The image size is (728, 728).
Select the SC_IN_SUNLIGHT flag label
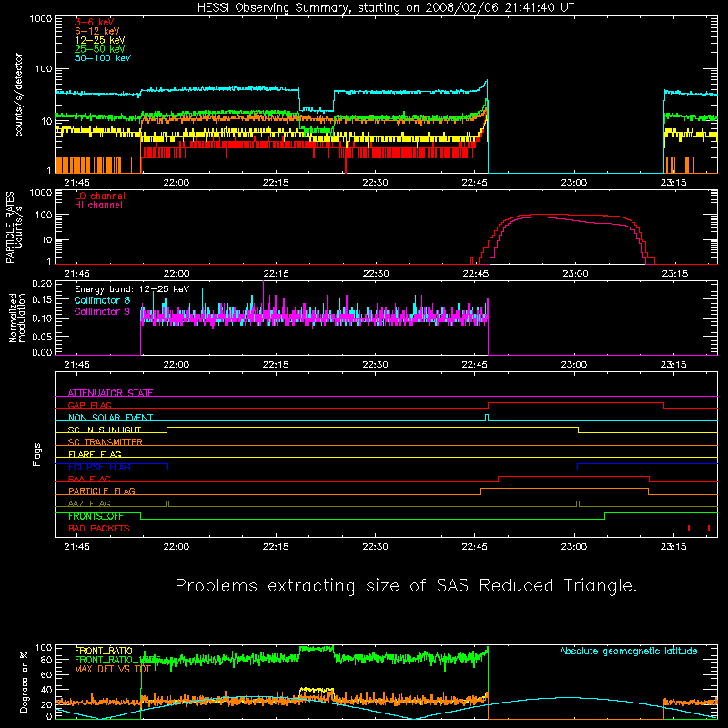click(105, 430)
